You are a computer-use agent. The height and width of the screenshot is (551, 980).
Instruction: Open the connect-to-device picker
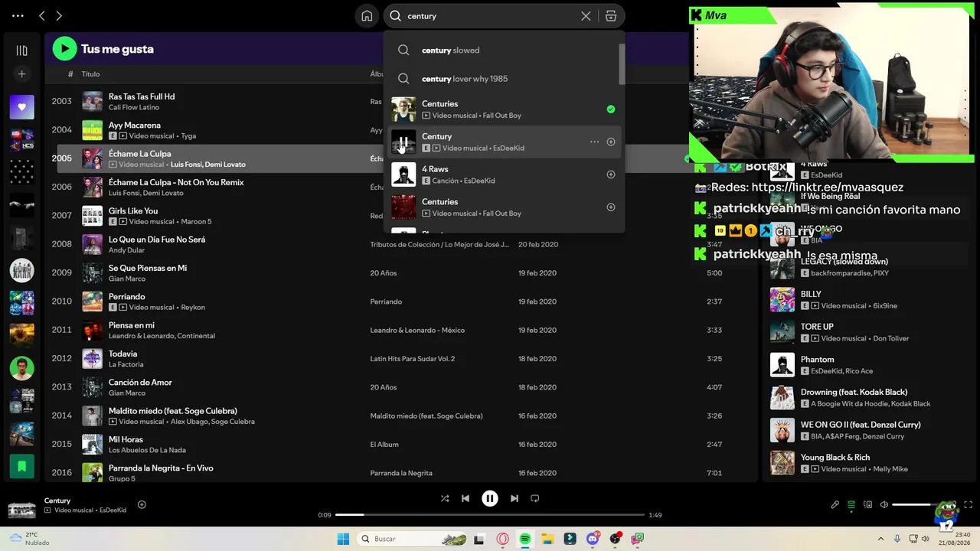click(868, 505)
